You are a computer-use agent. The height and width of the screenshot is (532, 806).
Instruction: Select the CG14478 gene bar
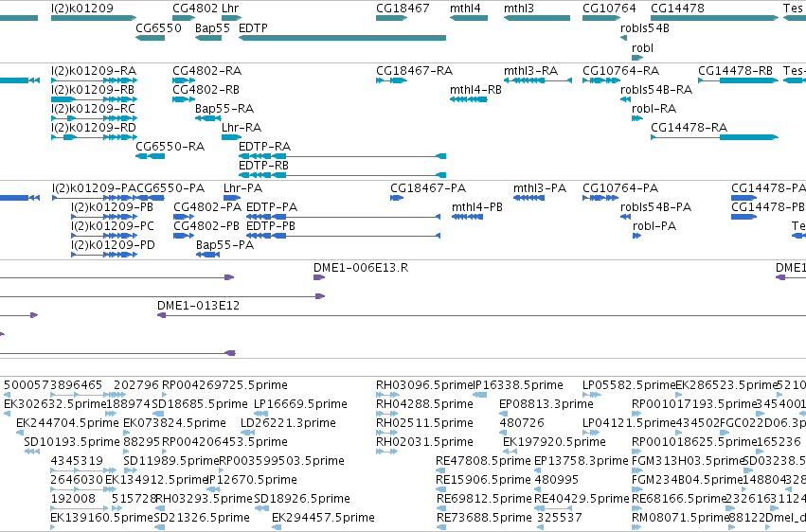coord(714,18)
